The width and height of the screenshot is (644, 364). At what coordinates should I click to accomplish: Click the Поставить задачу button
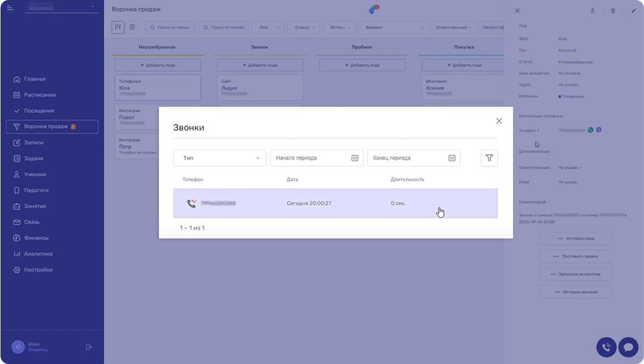(x=575, y=257)
